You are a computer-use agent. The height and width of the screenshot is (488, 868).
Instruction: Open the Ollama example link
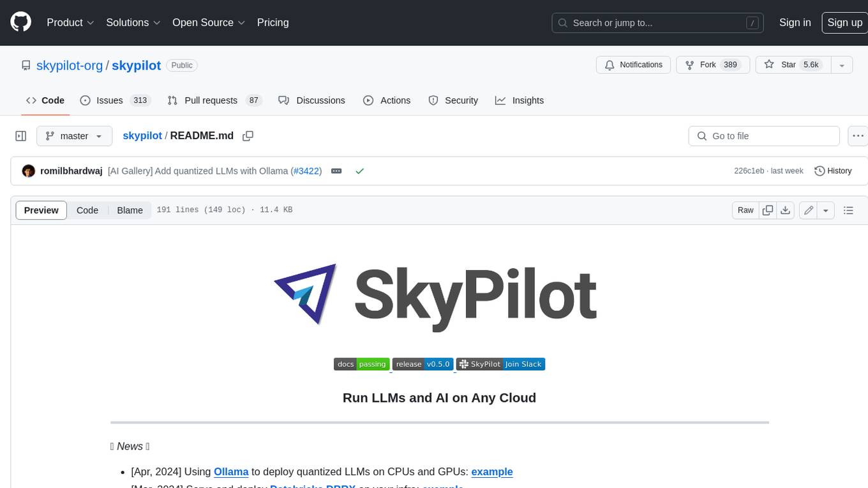(492, 471)
